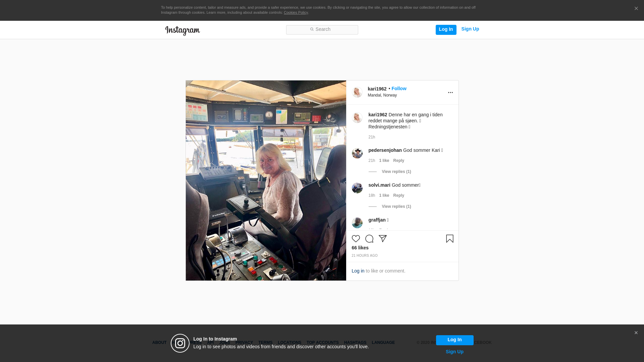Open pedersenjohan username link
Image resolution: width=644 pixels, height=362 pixels.
385,150
